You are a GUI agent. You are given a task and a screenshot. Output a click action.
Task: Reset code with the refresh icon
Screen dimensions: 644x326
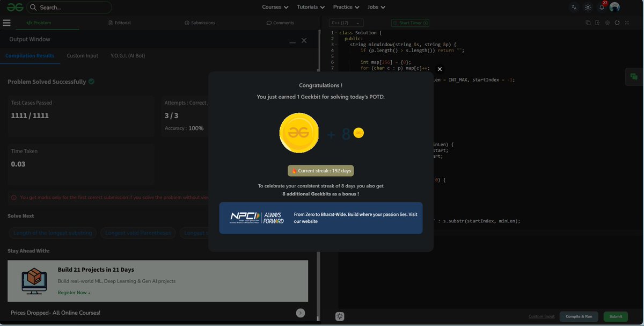[617, 23]
